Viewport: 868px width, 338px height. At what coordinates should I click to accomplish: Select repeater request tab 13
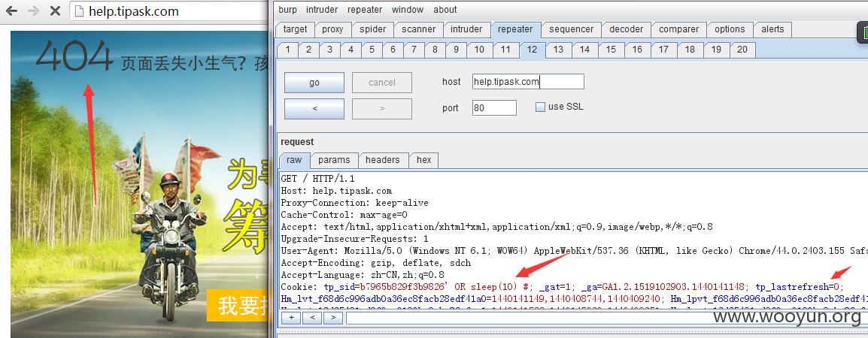558,50
